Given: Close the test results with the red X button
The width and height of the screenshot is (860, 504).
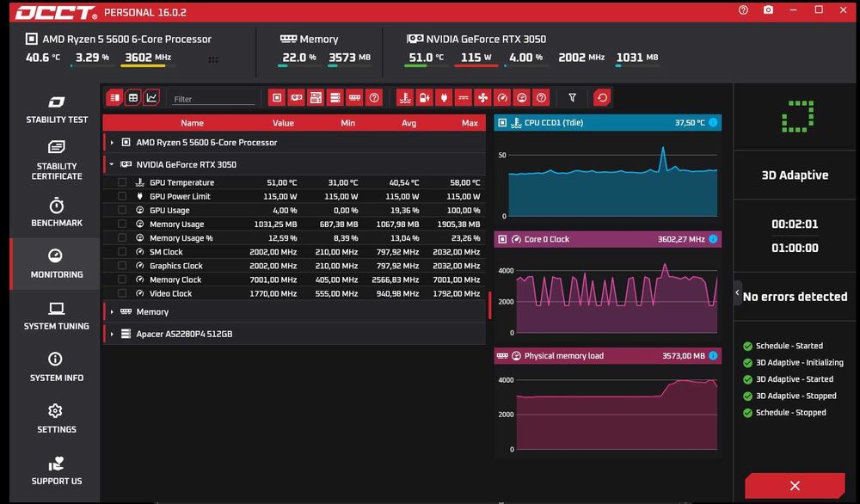Looking at the screenshot, I should [795, 485].
